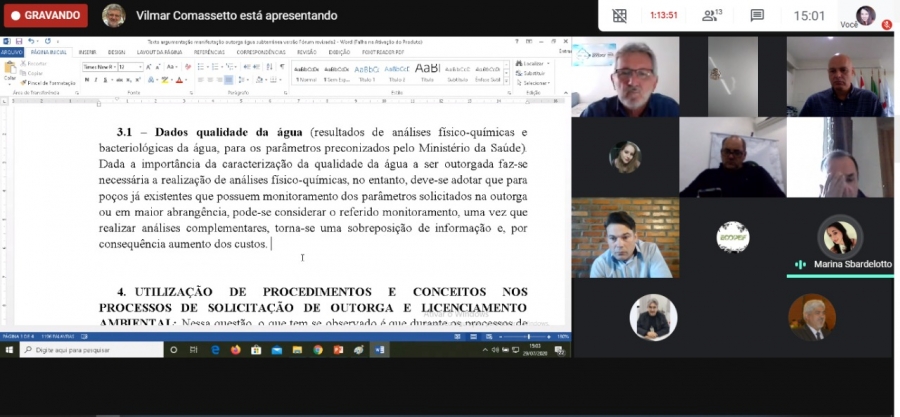Image resolution: width=900 pixels, height=417 pixels.
Task: Select the justified alignment button
Action: [x=229, y=80]
